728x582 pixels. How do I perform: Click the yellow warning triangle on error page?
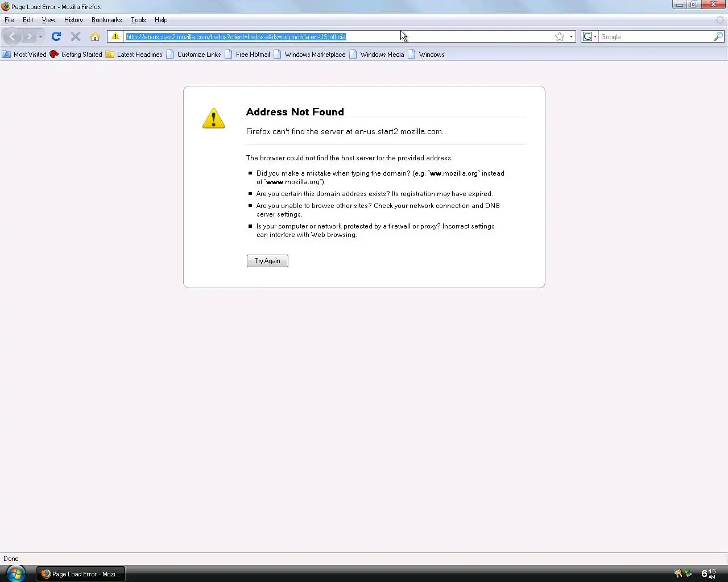click(214, 118)
